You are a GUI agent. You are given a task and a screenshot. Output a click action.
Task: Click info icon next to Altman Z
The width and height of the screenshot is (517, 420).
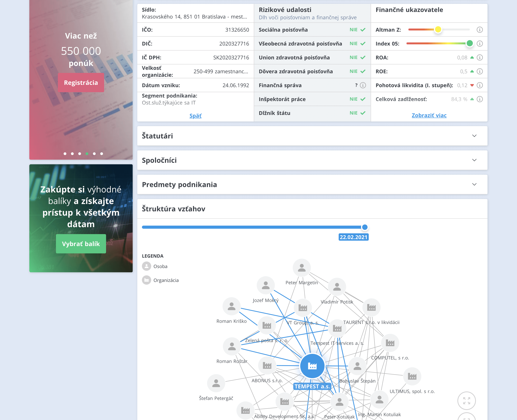click(480, 30)
